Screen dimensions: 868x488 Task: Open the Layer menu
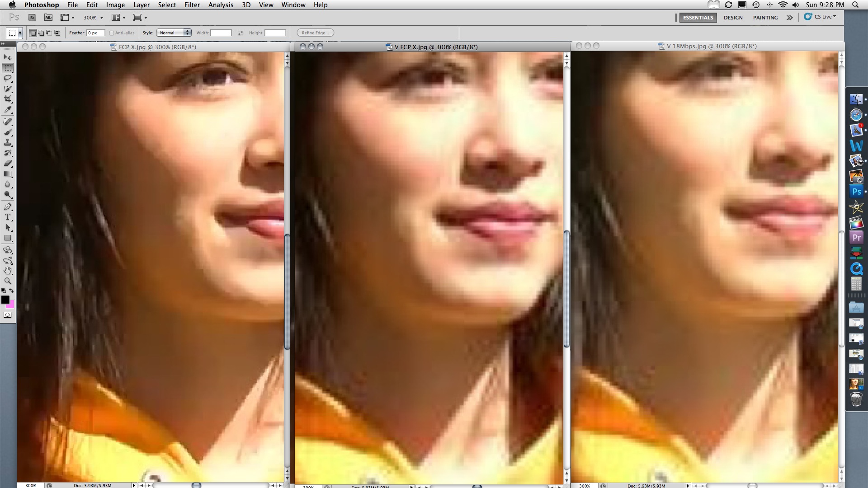tap(142, 5)
